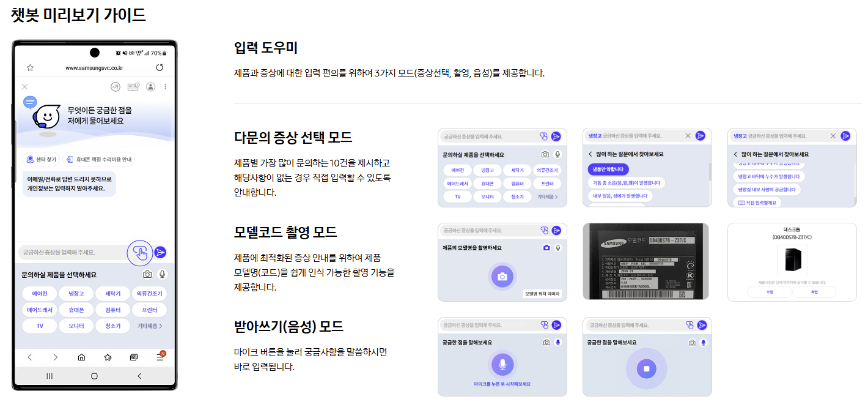Go back via chevron in the 냉동만 약합니다 panel
Image resolution: width=868 pixels, height=410 pixels.
tap(591, 154)
